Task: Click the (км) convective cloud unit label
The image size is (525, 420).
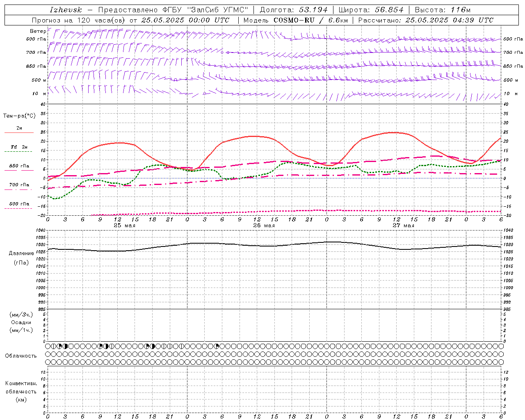Action: pyautogui.click(x=21, y=399)
